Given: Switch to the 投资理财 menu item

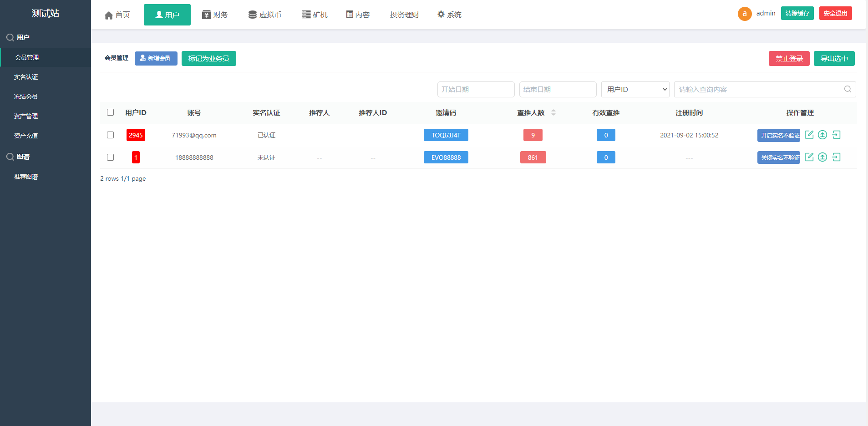Looking at the screenshot, I should [x=404, y=14].
